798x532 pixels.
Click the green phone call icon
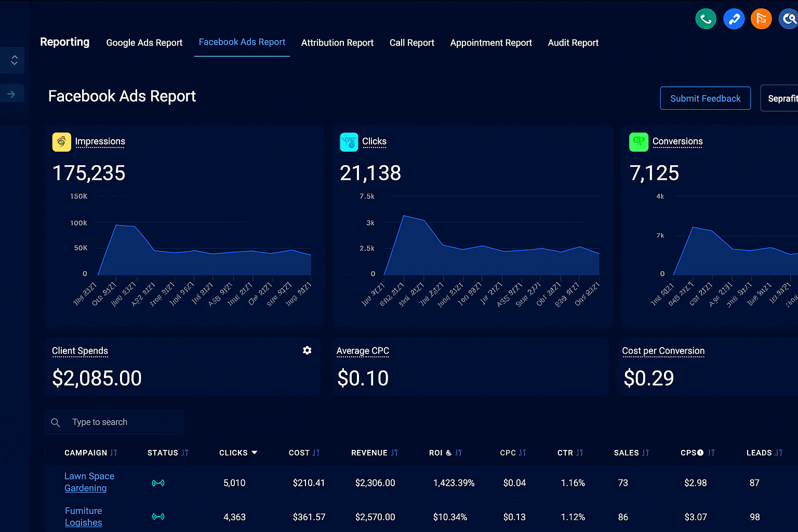[x=706, y=19]
